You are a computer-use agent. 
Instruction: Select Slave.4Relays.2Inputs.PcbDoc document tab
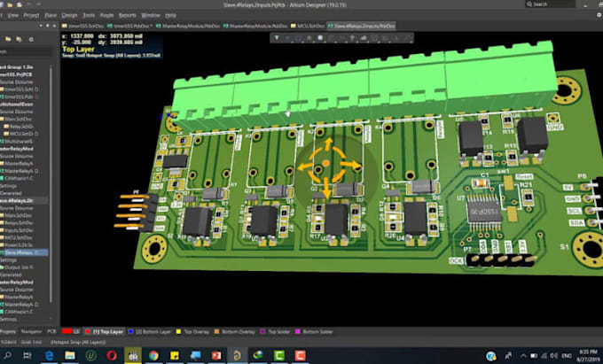pyautogui.click(x=361, y=26)
